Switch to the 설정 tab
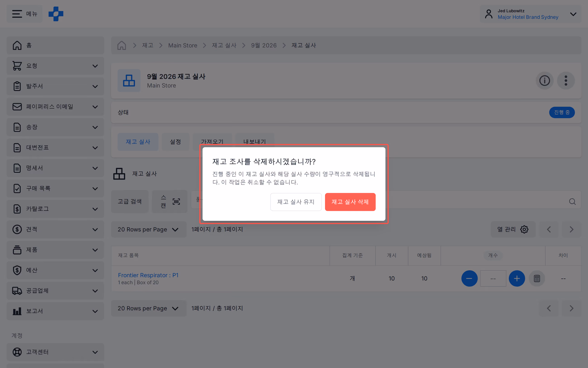The image size is (588, 368). click(x=175, y=142)
